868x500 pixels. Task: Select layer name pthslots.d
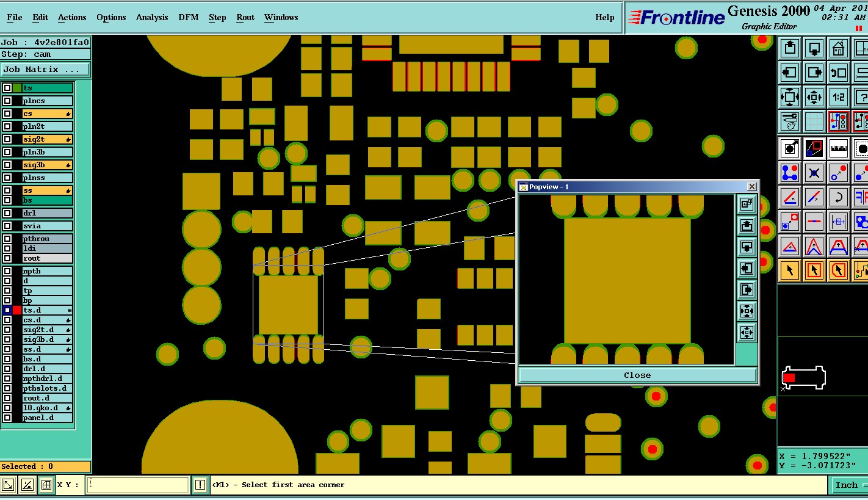(48, 388)
